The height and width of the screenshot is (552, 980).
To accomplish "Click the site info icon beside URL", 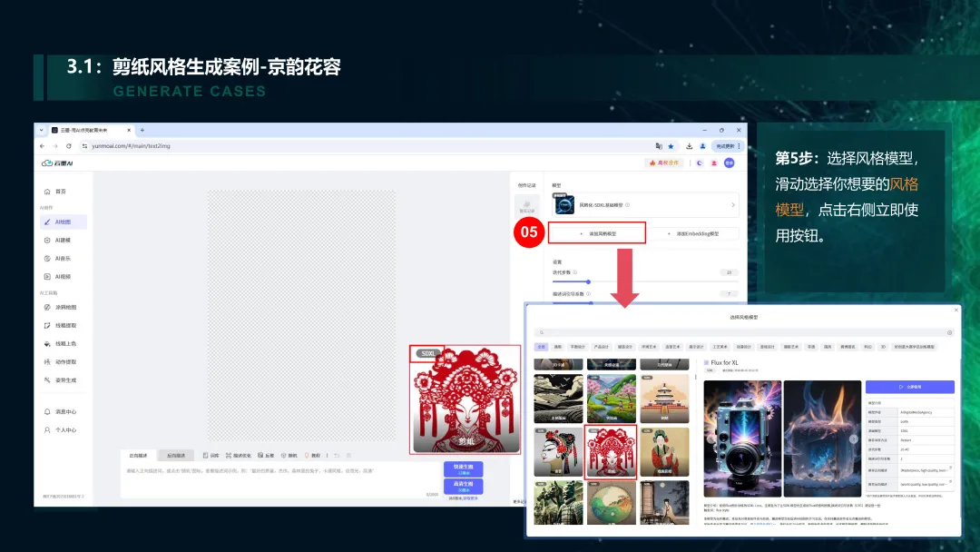I will pos(84,146).
